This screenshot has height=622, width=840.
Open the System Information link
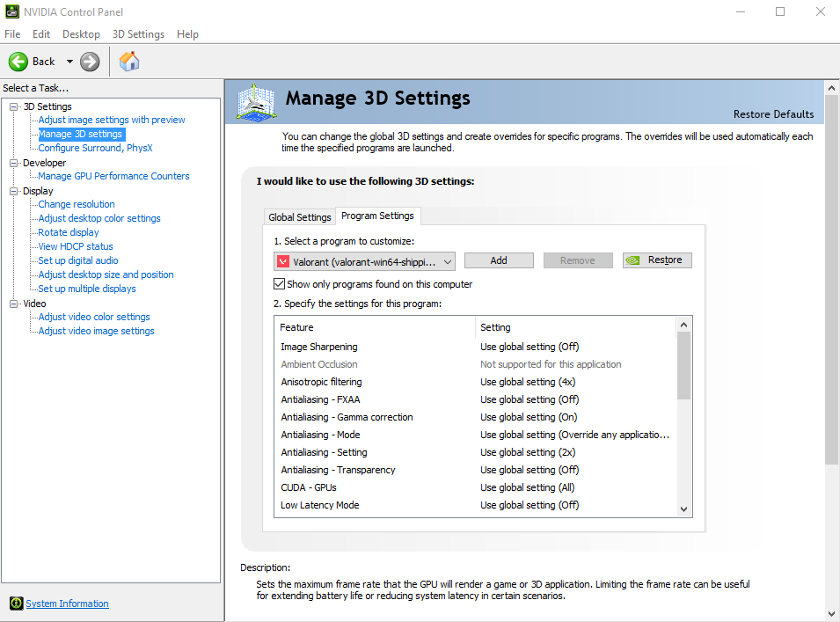click(68, 604)
